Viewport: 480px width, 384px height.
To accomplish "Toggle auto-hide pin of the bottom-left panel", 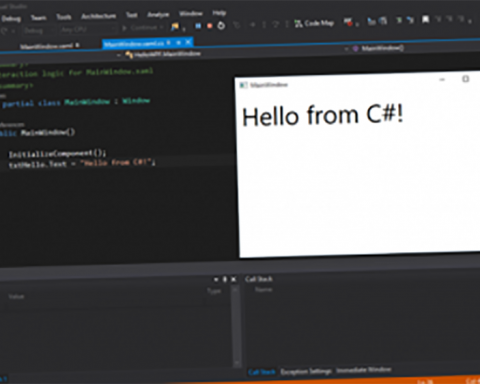I will [225, 279].
